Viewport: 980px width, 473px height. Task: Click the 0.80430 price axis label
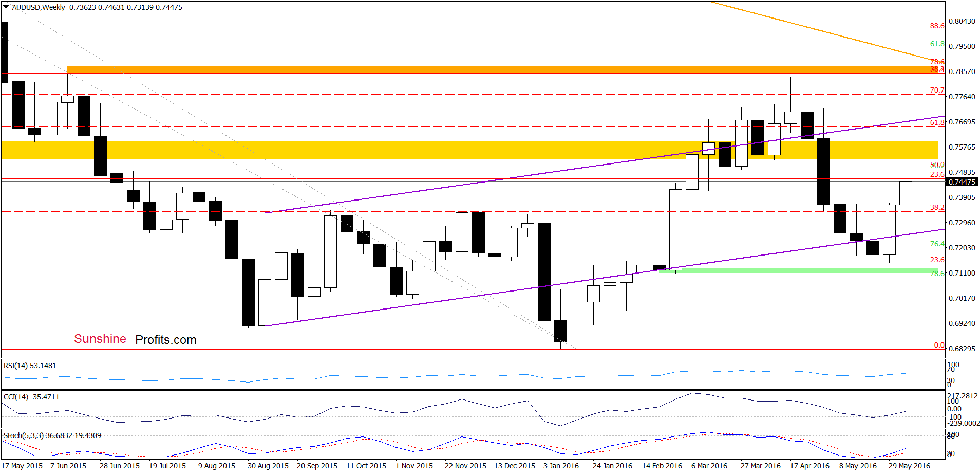[962, 21]
